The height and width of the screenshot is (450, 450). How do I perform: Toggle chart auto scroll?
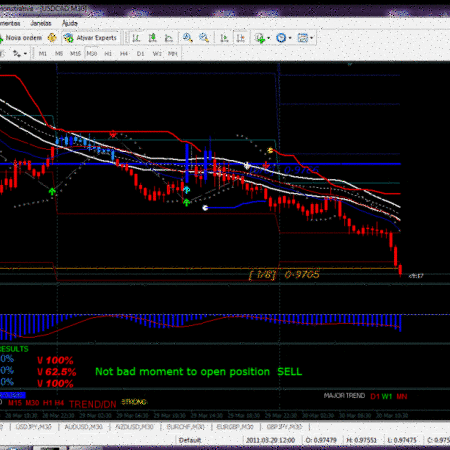tap(224, 38)
